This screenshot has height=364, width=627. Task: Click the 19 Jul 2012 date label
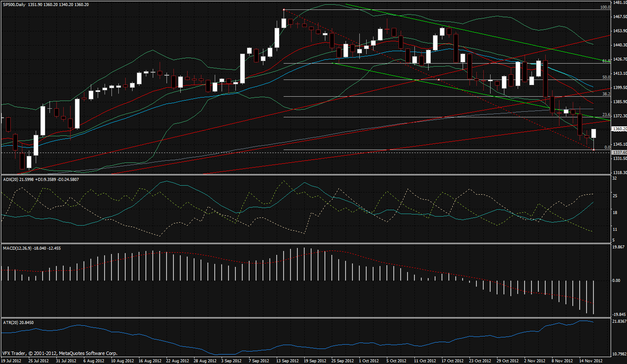point(11,361)
